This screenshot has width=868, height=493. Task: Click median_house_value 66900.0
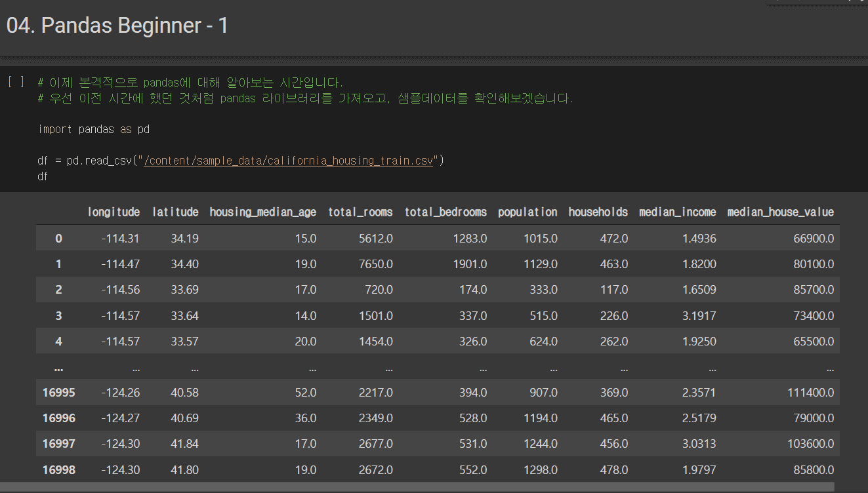tap(814, 239)
